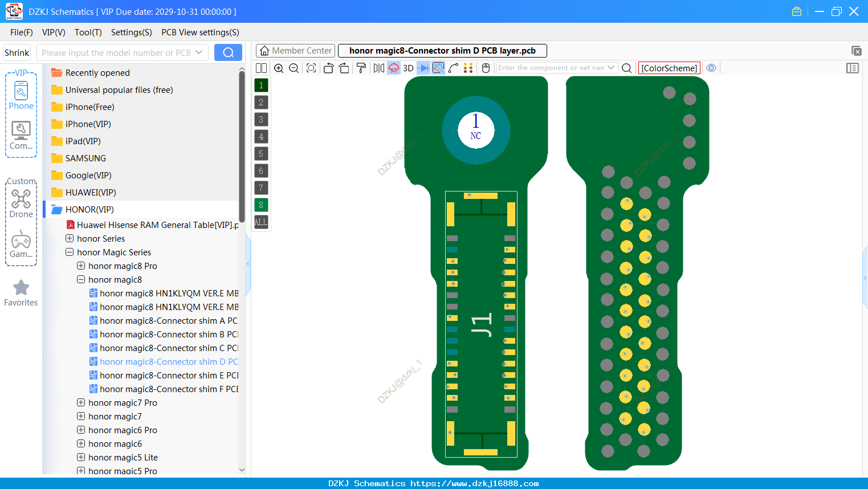Screen dimensions: 868x489
Task: Click the Shrink button
Action: [x=17, y=52]
